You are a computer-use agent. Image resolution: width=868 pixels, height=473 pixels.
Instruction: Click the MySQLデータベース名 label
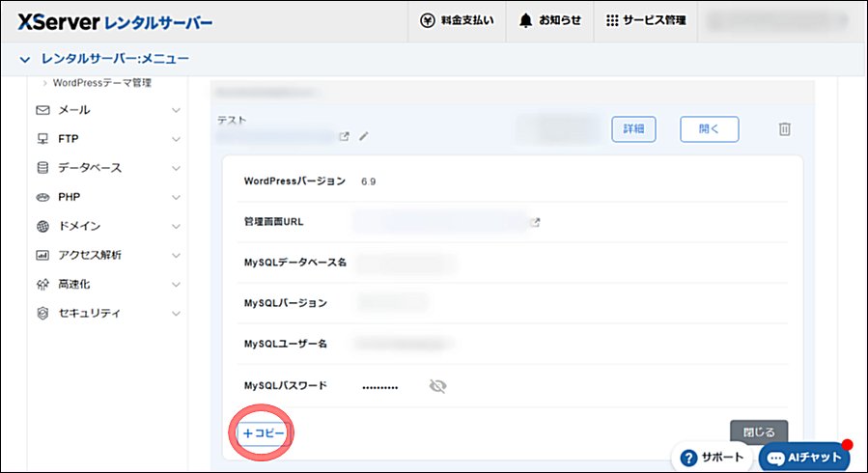click(x=295, y=263)
